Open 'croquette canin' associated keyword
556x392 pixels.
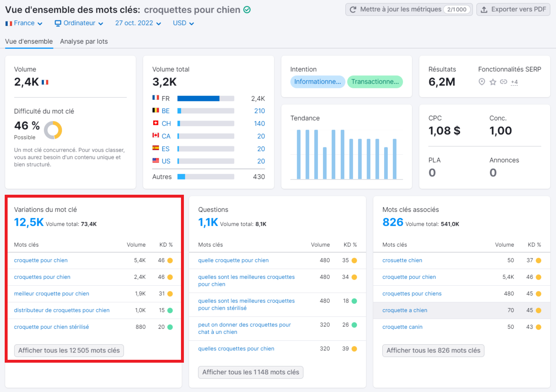[403, 327]
